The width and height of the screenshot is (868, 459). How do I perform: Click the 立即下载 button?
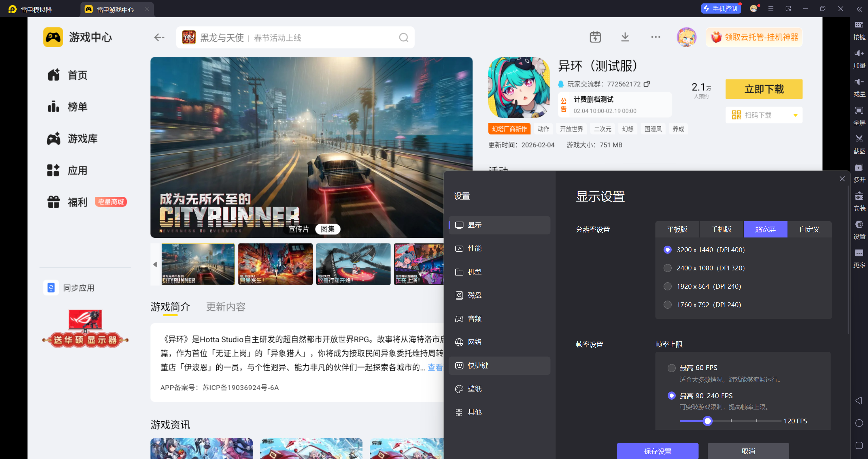point(764,89)
